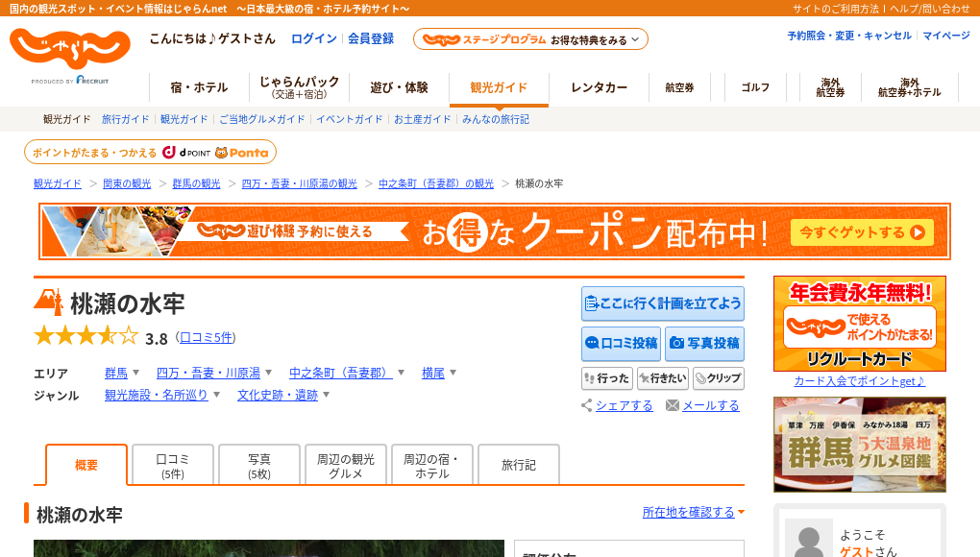Click the mountain landmark icon beside 桃瀬の水牢
Screen dimensions: 980x557
click(x=48, y=301)
